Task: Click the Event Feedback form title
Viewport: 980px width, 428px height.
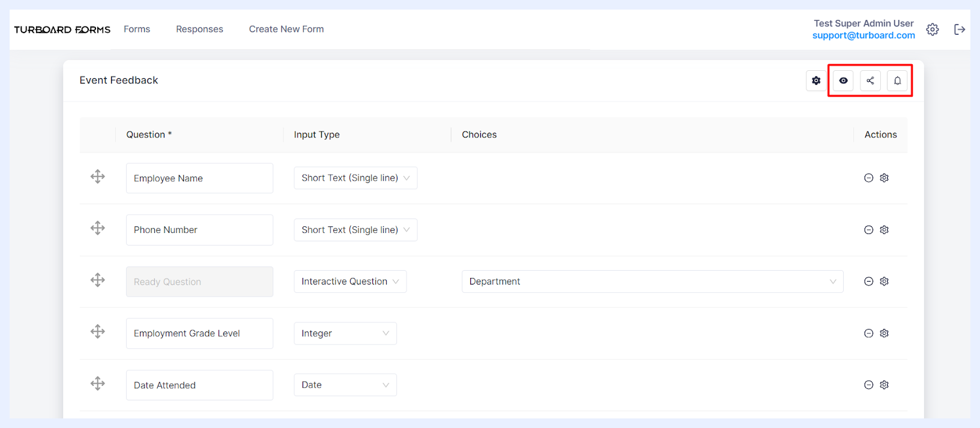Action: 119,80
